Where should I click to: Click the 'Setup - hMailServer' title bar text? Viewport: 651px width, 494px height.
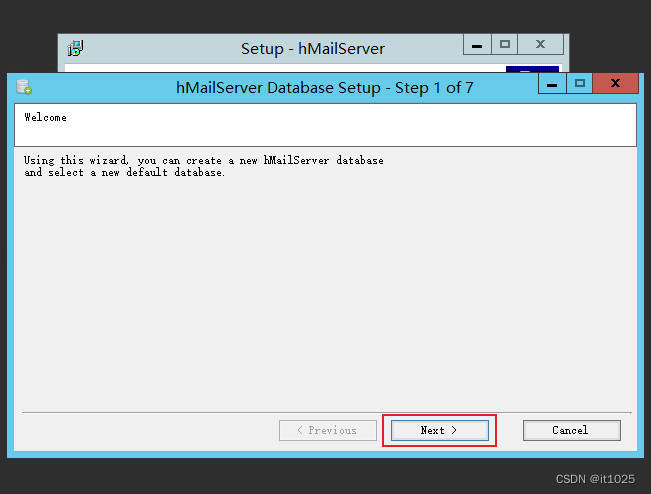point(313,49)
